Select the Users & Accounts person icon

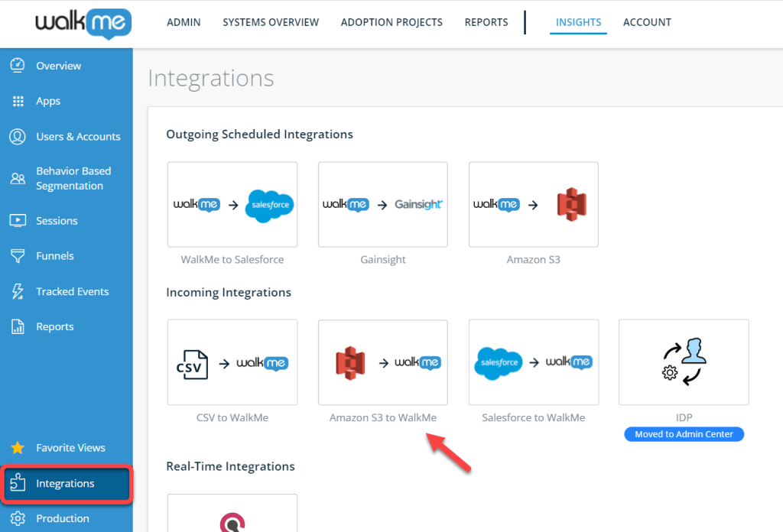18,136
